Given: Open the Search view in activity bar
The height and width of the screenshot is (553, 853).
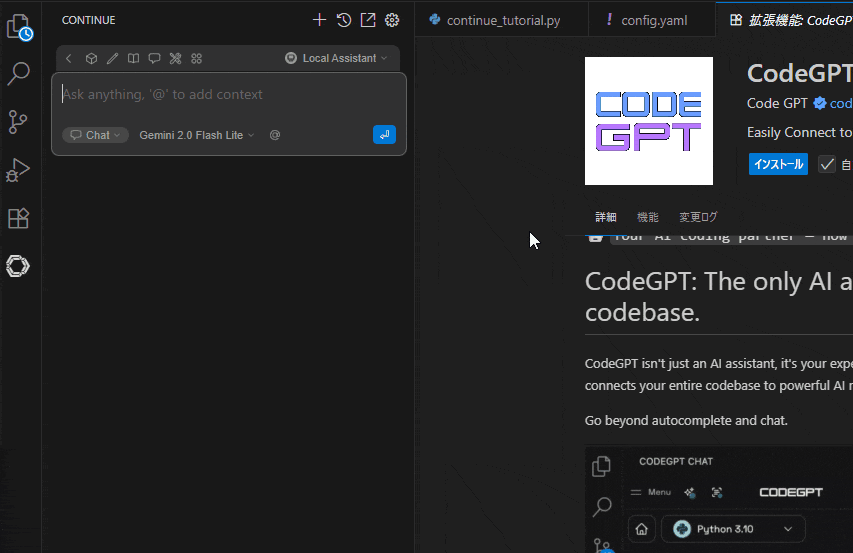Looking at the screenshot, I should tap(18, 74).
